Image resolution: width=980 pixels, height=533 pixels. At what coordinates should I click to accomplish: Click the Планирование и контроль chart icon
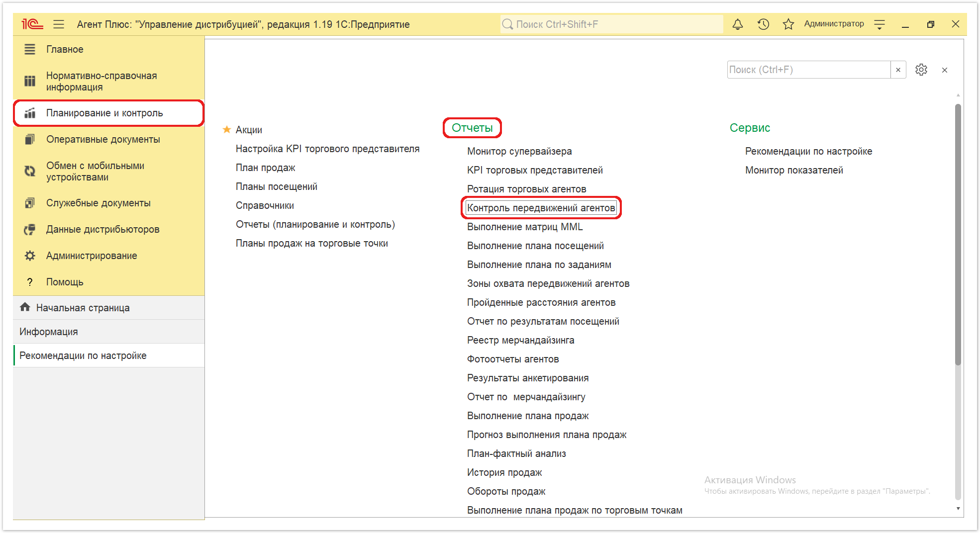[30, 113]
